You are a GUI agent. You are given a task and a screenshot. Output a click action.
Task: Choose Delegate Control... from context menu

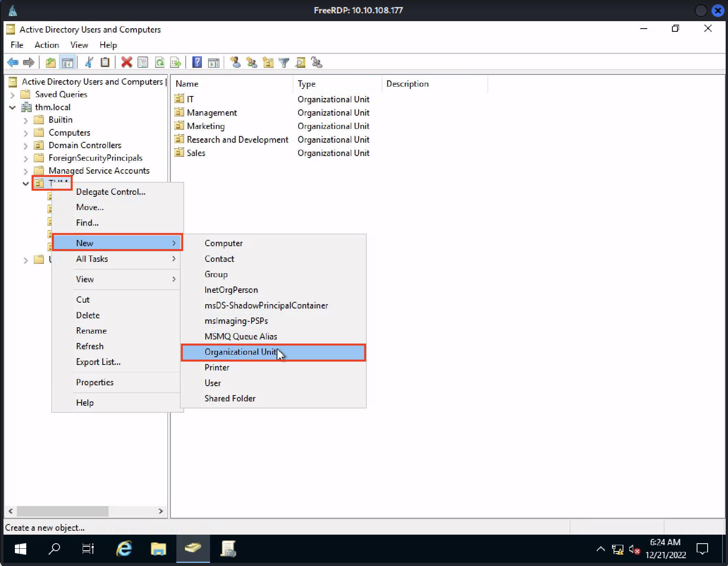point(118,192)
